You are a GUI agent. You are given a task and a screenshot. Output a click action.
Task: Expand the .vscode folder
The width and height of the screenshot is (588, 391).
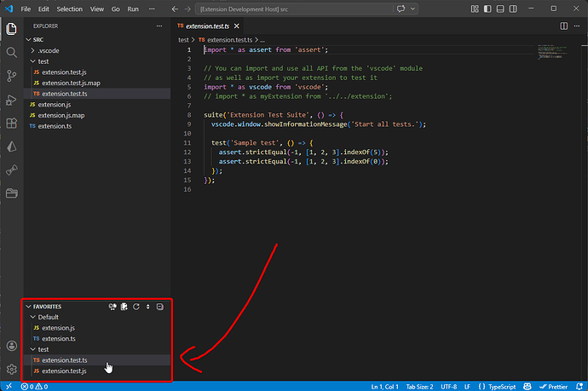(x=49, y=50)
